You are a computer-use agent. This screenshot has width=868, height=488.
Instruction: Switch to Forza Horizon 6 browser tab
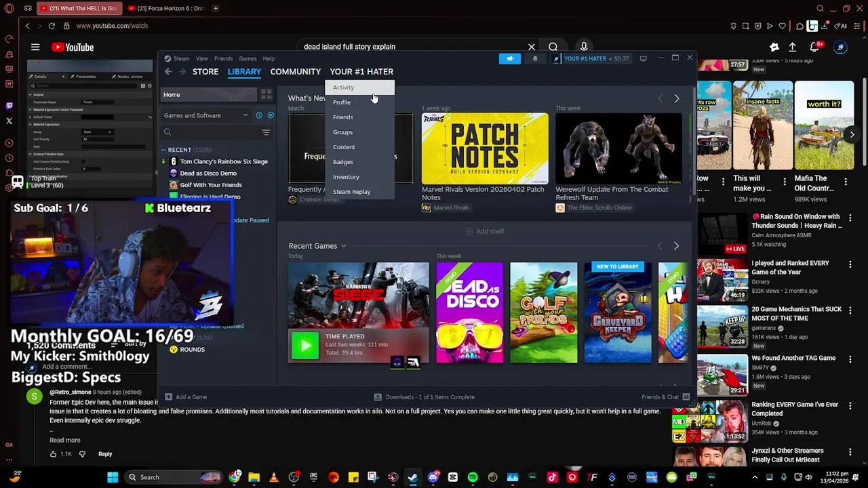167,8
